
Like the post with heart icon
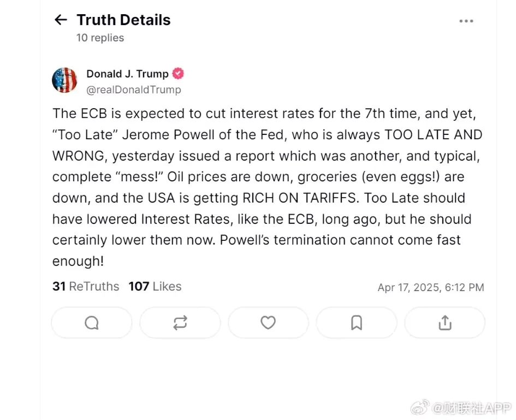[x=268, y=323]
